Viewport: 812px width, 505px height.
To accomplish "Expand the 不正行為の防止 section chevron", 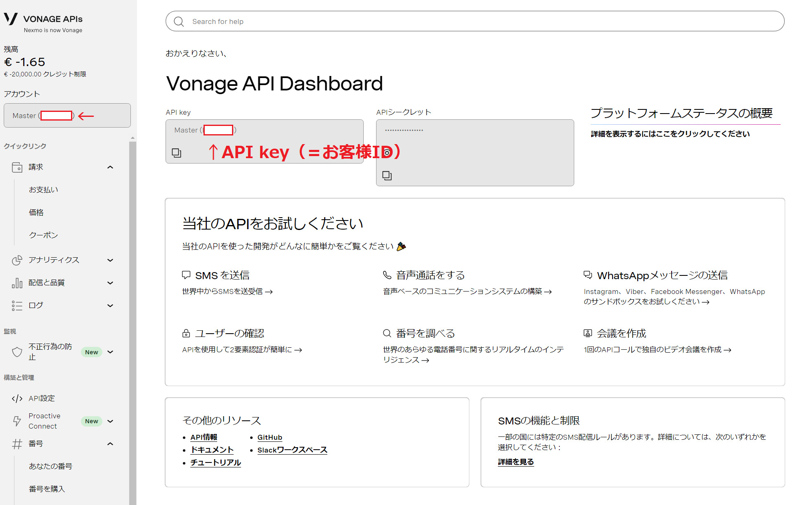I will click(x=110, y=352).
